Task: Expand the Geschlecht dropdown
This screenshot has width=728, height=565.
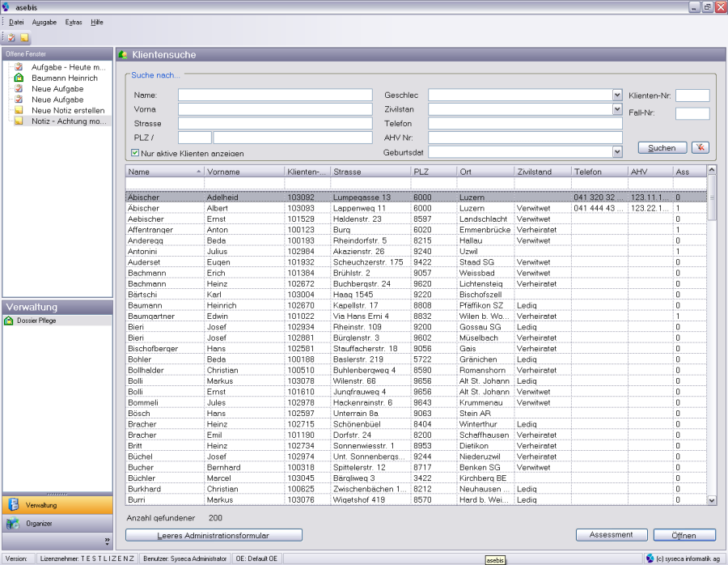Action: pyautogui.click(x=617, y=95)
